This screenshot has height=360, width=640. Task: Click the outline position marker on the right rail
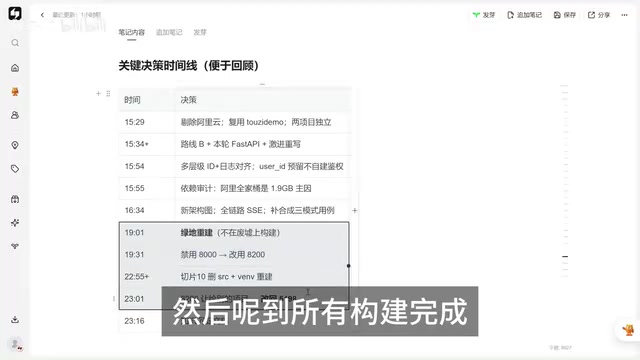click(x=565, y=257)
